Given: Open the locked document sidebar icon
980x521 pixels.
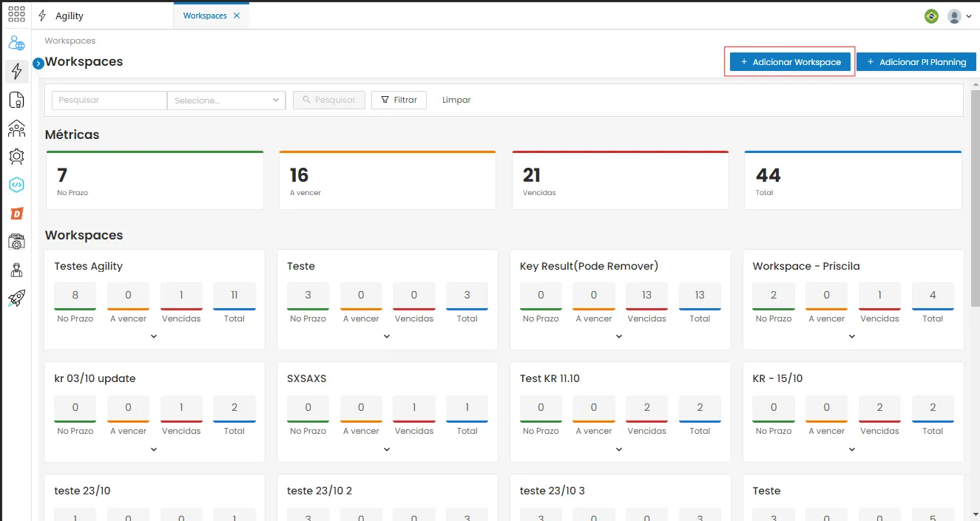Looking at the screenshot, I should pos(16,100).
